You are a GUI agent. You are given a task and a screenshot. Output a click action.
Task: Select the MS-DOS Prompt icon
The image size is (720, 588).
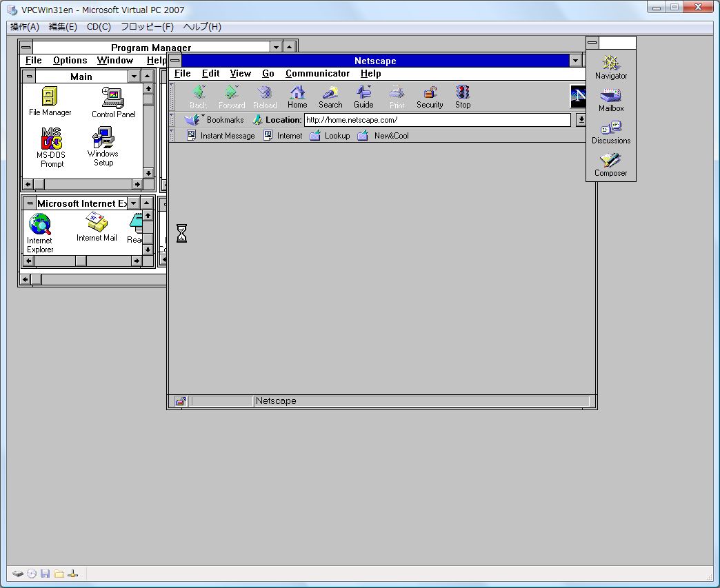[52, 147]
